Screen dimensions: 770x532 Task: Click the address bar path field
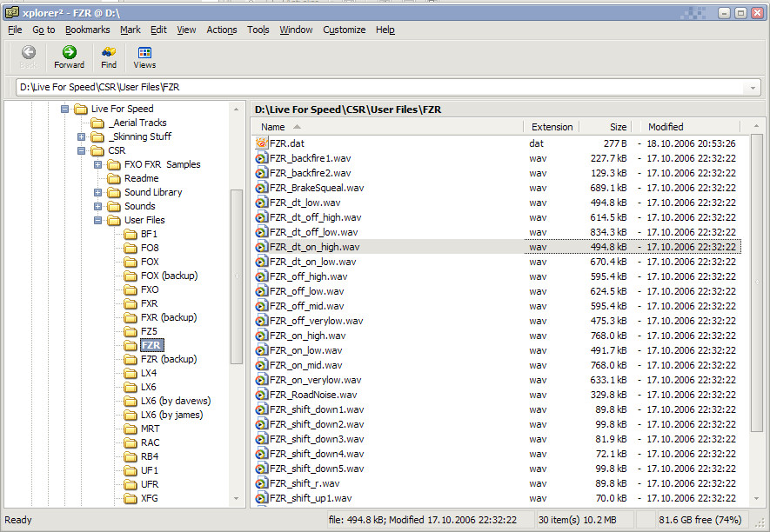(382, 87)
